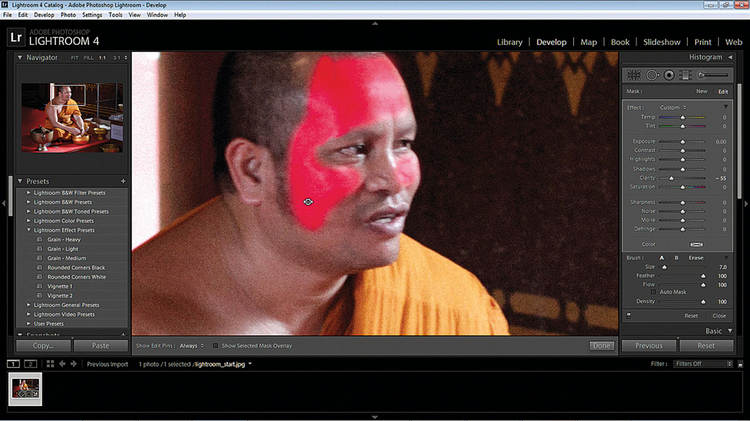Switch brush to Erase mode
The width and height of the screenshot is (750, 421).
click(x=696, y=258)
